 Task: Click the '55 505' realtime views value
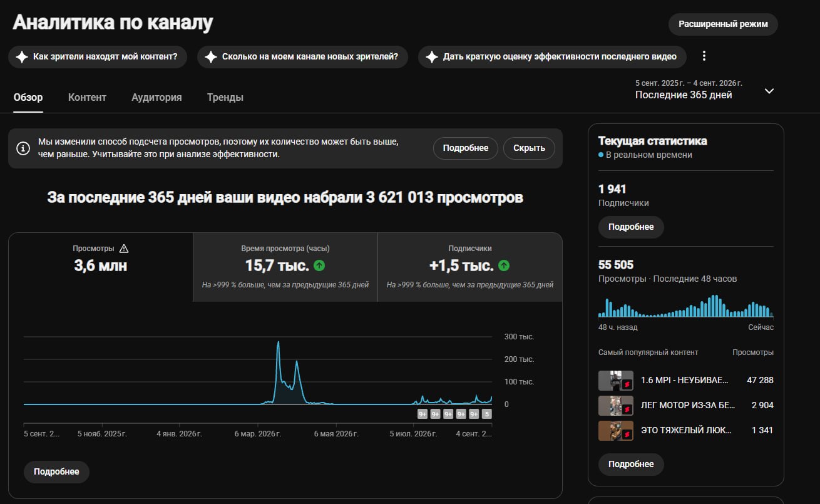616,265
